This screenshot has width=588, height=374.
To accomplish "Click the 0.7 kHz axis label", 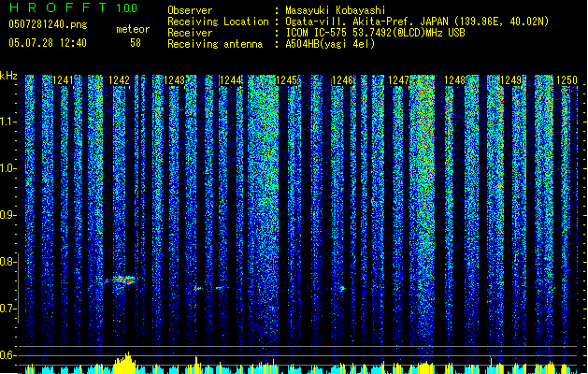I will [7, 309].
